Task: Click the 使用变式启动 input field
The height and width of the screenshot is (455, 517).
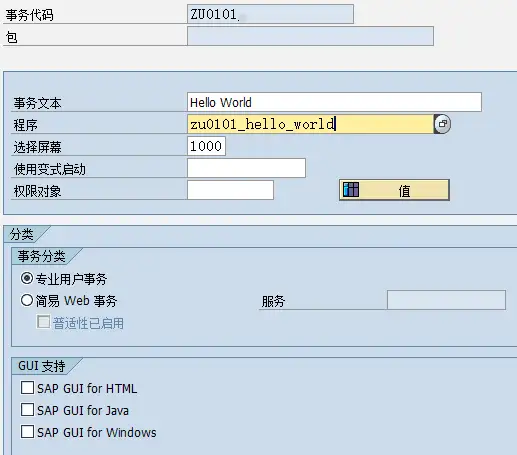Action: [246, 168]
